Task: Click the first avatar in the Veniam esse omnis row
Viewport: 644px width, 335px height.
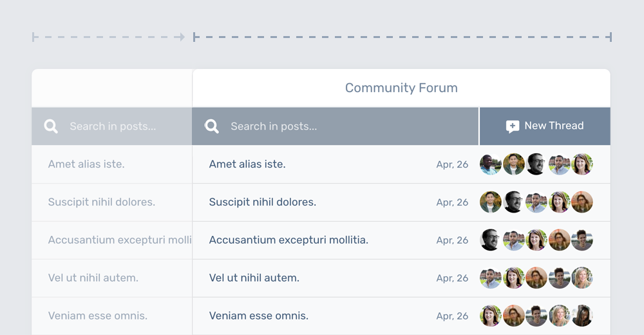Action: pyautogui.click(x=491, y=316)
